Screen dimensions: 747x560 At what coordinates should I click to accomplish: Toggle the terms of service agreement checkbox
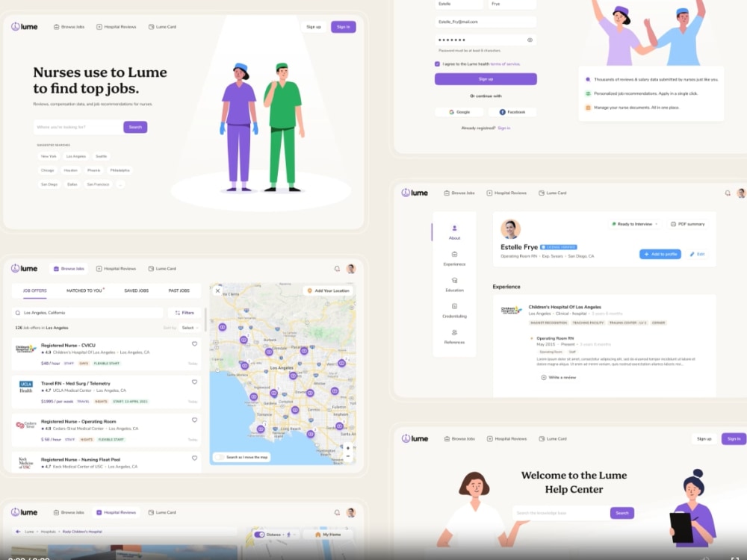coord(437,63)
